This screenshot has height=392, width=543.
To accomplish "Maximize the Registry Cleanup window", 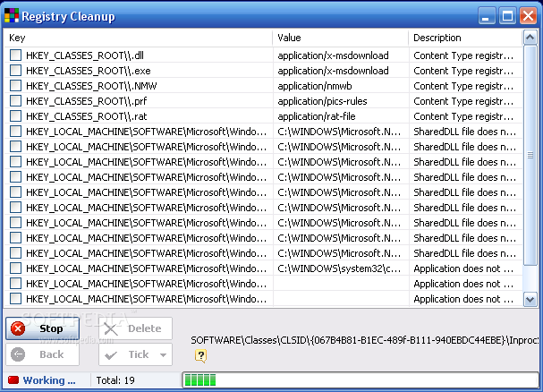I will point(507,16).
